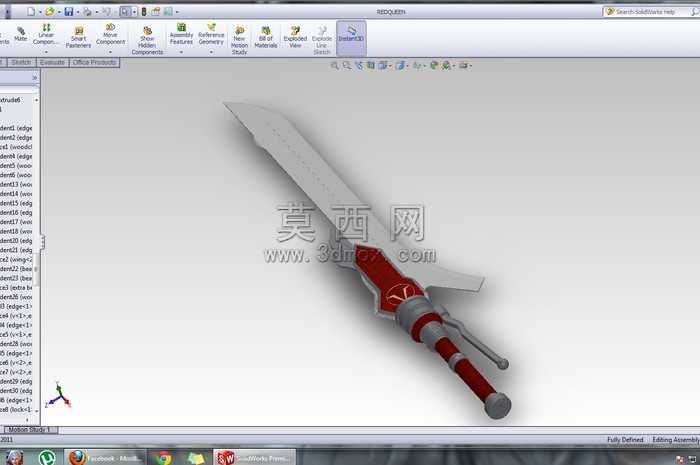Start a New Motion Study
Screen dimensions: 700x465
click(239, 41)
